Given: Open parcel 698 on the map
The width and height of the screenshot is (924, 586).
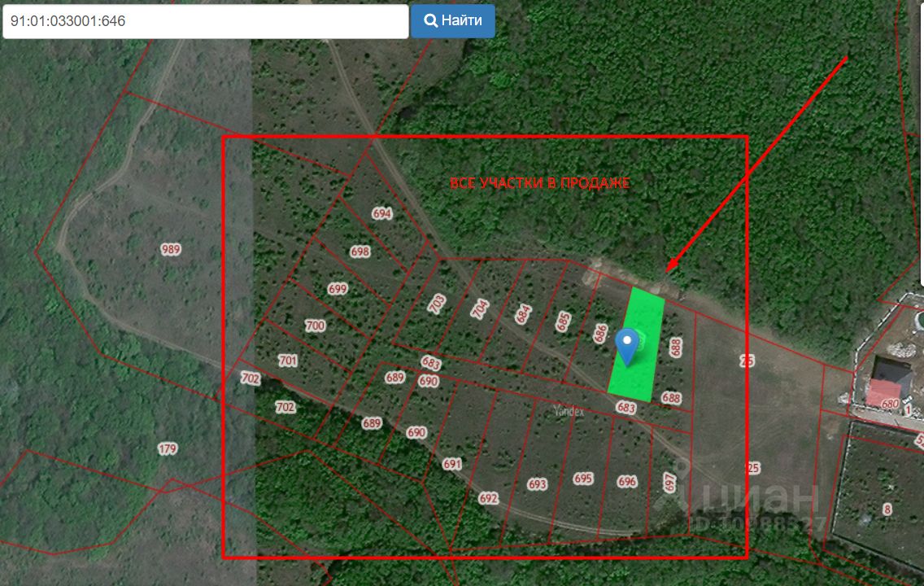Looking at the screenshot, I should (x=360, y=252).
